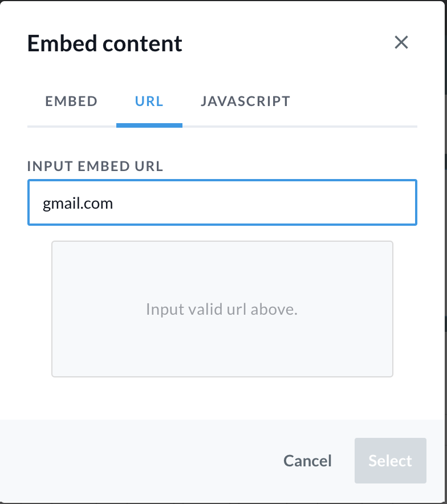Abort embedding by clicking Cancel

click(307, 461)
